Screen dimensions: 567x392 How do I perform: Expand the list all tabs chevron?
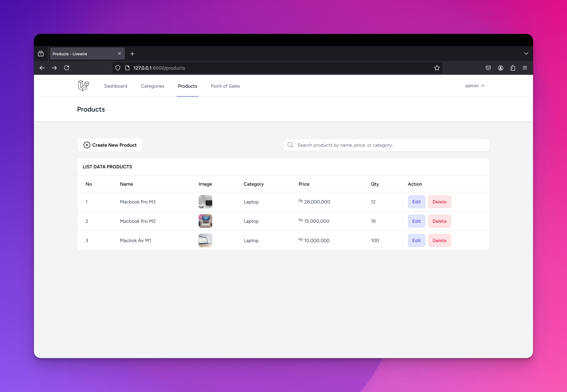click(526, 54)
